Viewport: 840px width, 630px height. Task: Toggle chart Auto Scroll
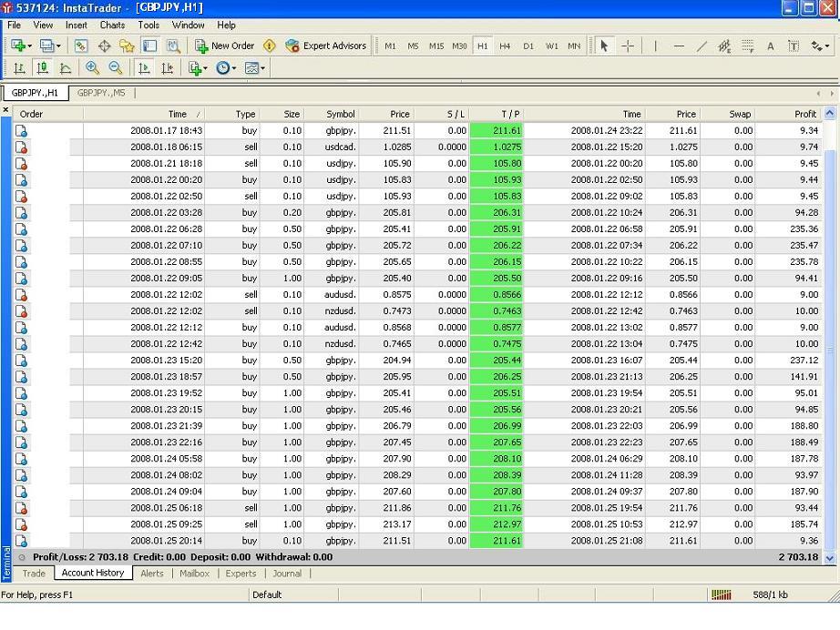tap(144, 68)
